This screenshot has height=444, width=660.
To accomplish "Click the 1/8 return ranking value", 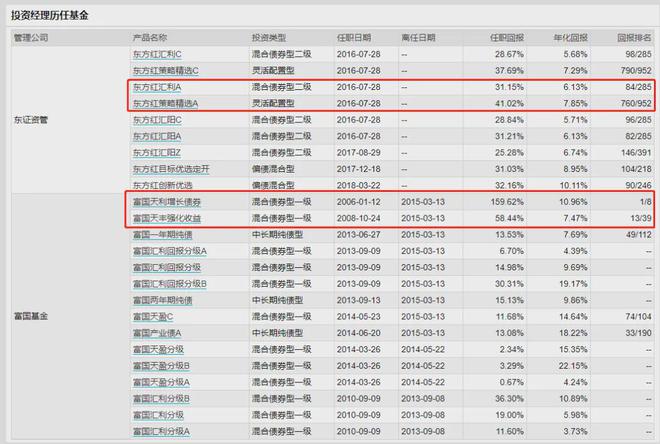I will (646, 202).
